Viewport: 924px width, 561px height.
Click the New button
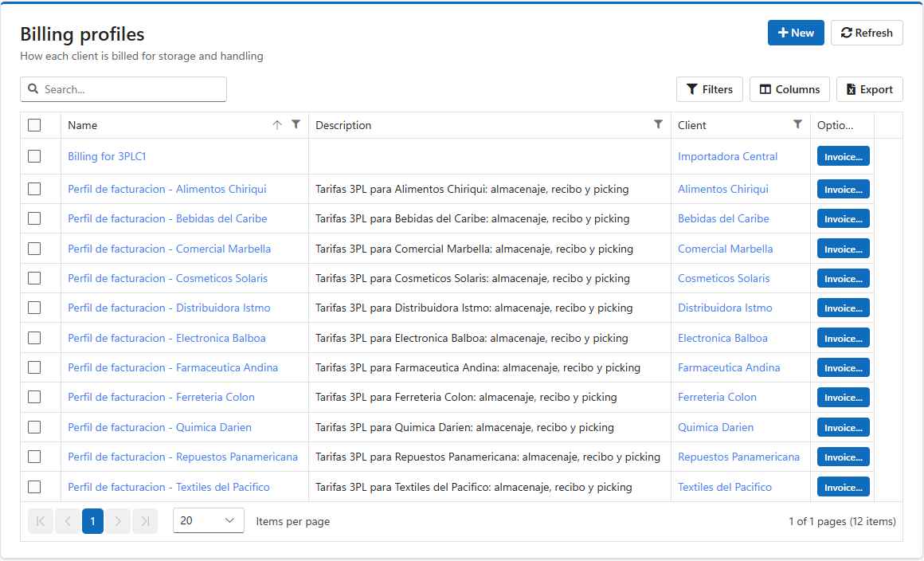tap(796, 33)
